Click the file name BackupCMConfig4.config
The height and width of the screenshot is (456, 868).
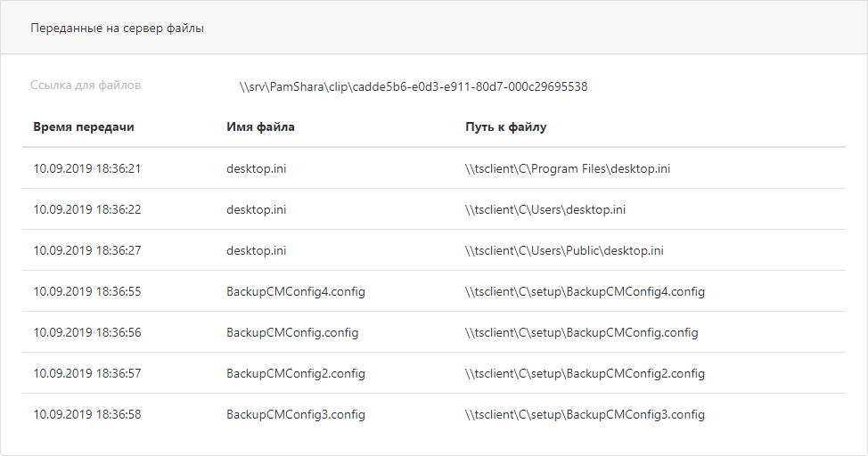coord(296,291)
